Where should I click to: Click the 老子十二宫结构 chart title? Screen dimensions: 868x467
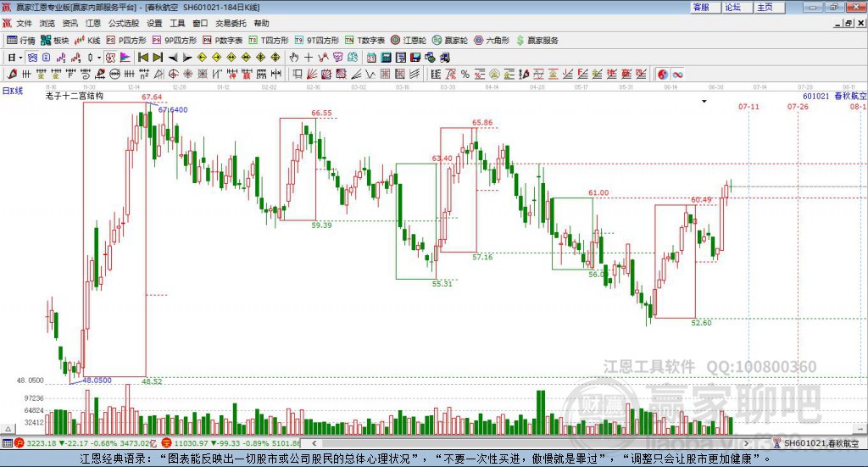(x=75, y=96)
